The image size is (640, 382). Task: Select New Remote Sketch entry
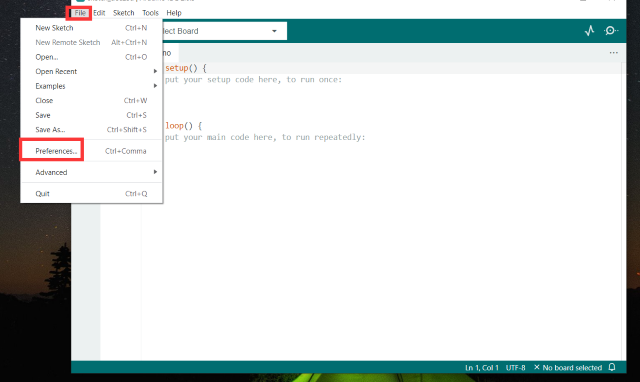click(91, 42)
